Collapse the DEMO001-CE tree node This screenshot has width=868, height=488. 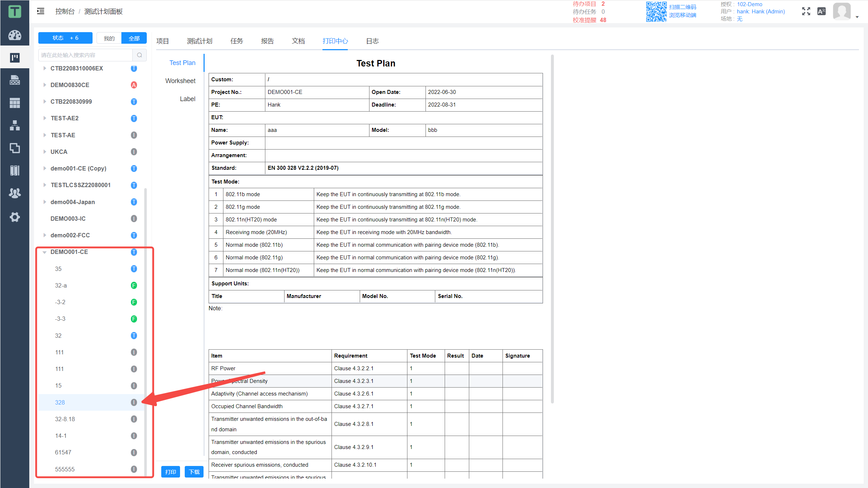(44, 252)
